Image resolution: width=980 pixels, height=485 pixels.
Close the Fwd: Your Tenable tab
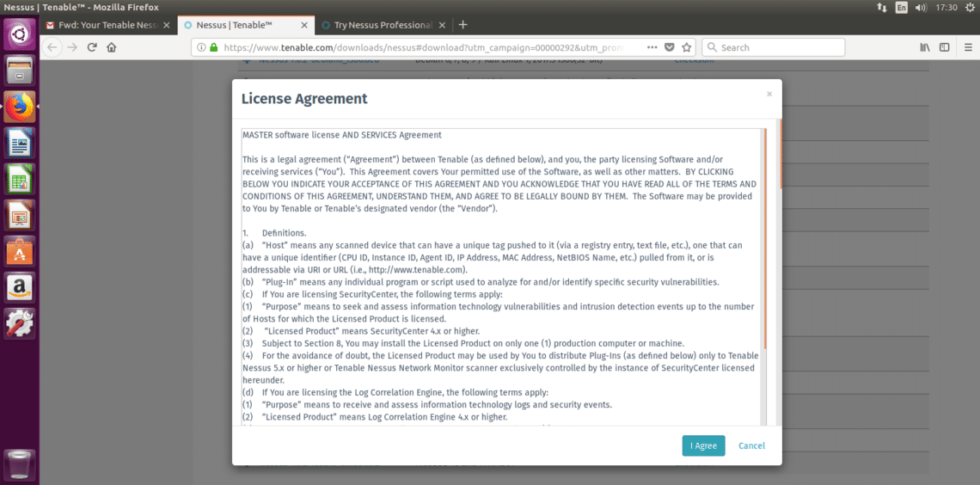coord(166,26)
